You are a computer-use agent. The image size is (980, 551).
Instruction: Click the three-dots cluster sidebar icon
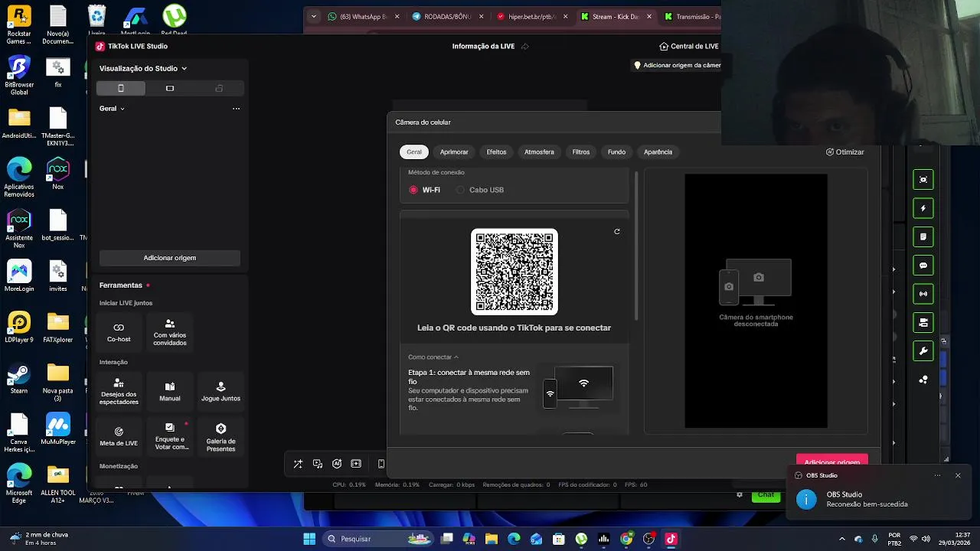(x=923, y=380)
